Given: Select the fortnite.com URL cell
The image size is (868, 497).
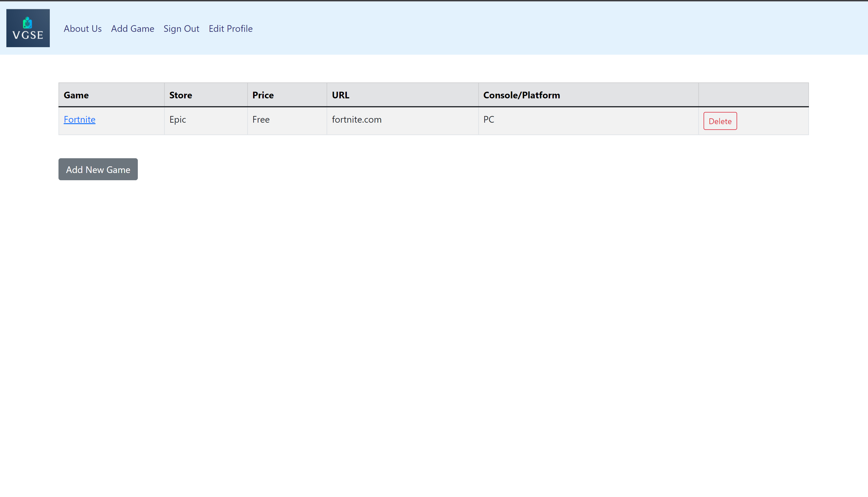Looking at the screenshot, I should click(403, 121).
